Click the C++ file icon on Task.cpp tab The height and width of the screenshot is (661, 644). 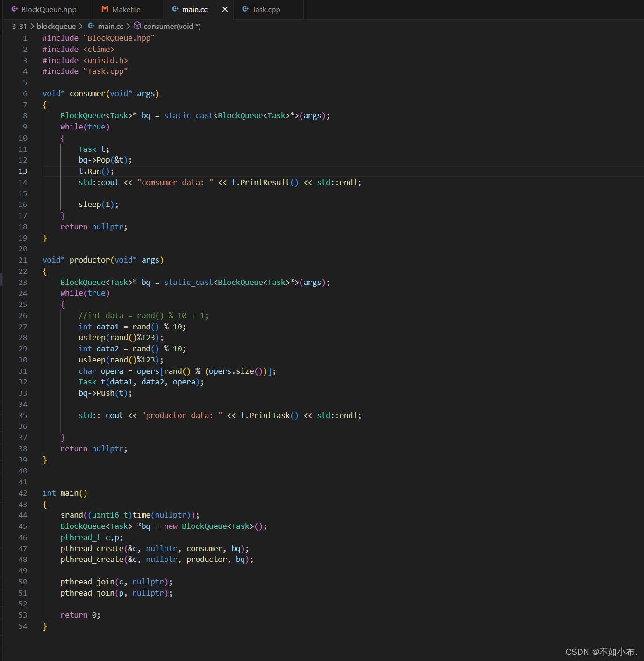[x=245, y=9]
